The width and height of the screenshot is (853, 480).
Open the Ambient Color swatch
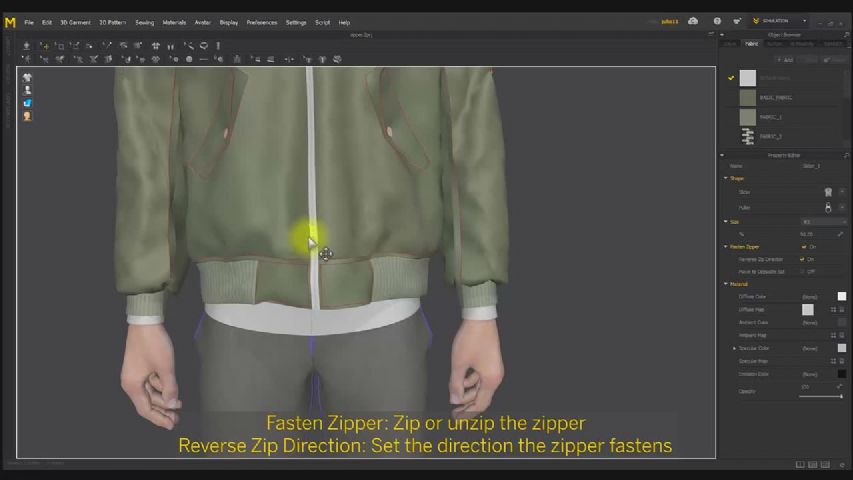tap(842, 322)
